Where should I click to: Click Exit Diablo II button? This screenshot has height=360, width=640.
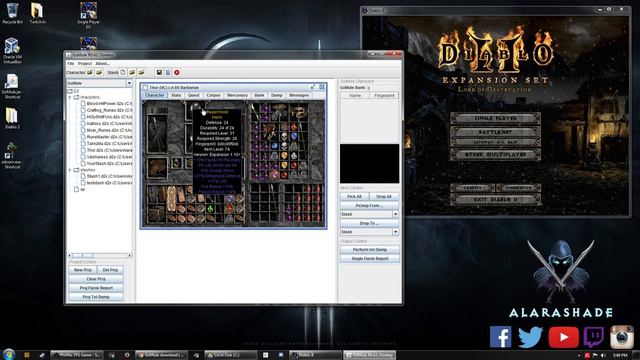click(495, 200)
